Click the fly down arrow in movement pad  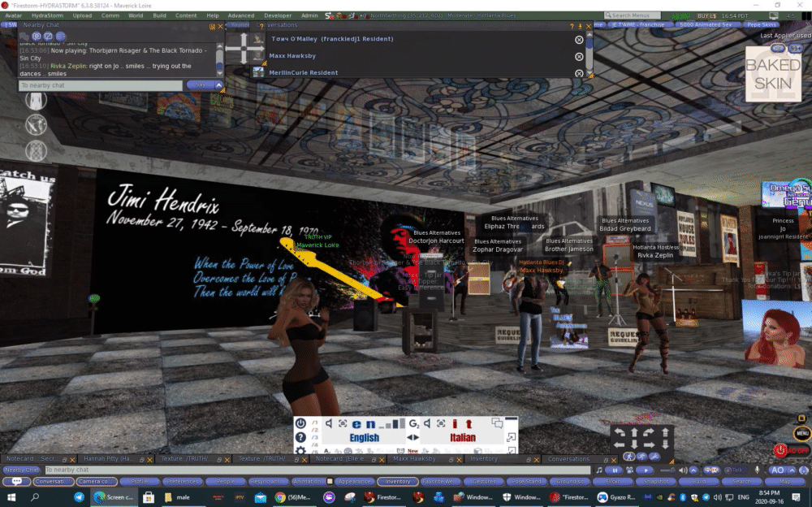pos(666,444)
